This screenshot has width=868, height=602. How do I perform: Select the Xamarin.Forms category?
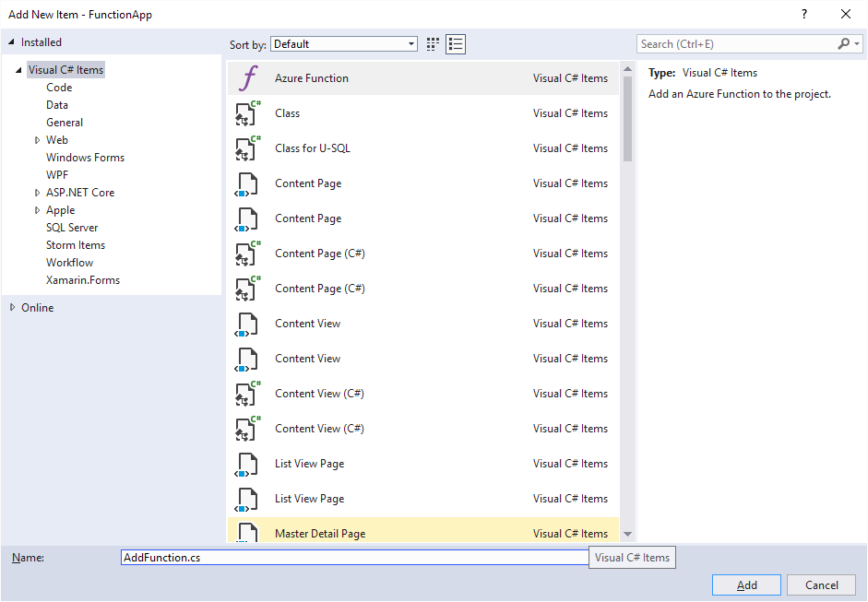coord(83,280)
